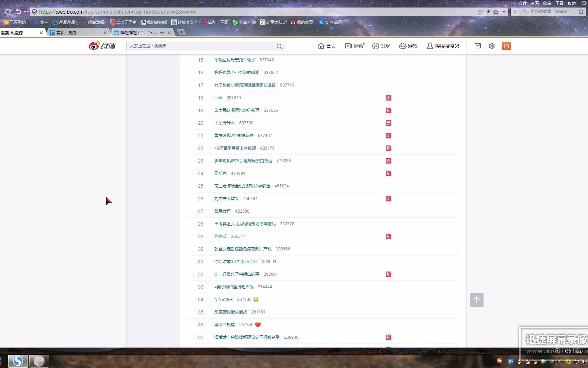The image size is (588, 368).
Task: Click the 新 badge on 马斯克 row
Action: point(389,173)
